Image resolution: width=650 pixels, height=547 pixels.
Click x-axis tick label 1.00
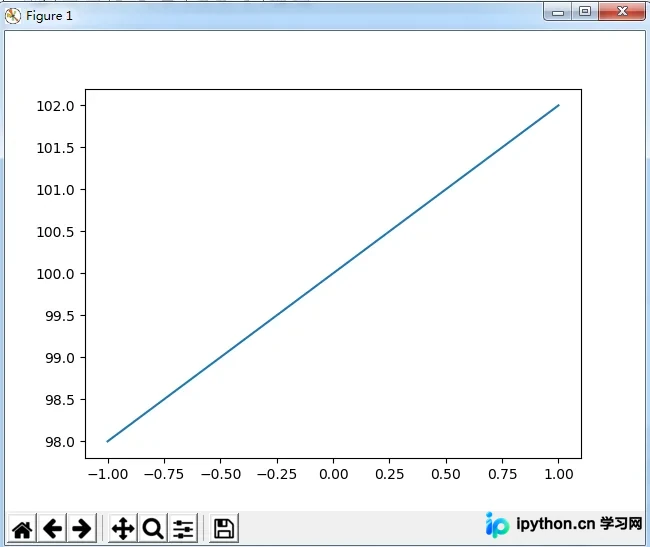pos(559,474)
